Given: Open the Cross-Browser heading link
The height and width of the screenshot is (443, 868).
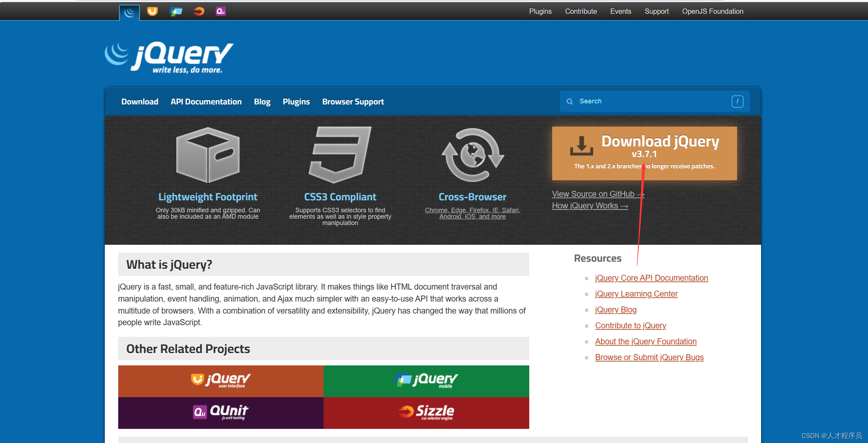Looking at the screenshot, I should (x=472, y=197).
